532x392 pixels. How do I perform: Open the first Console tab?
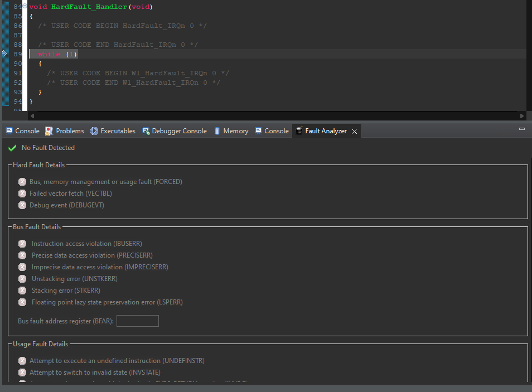(23, 131)
